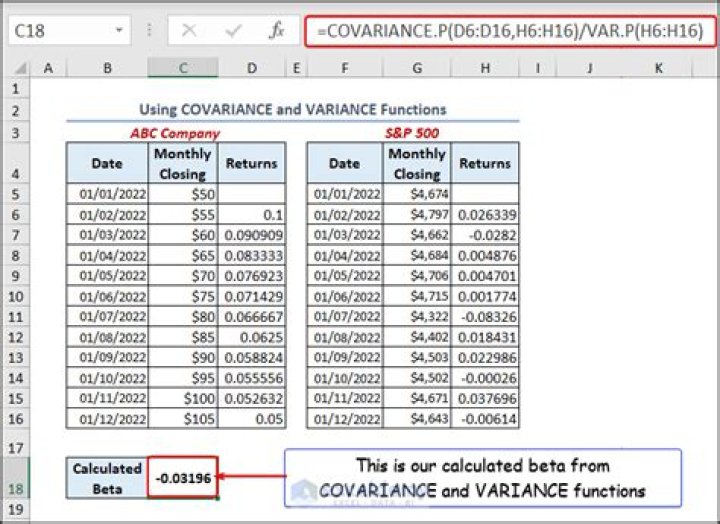This screenshot has height=524, width=720.
Task: Click the formula bar with COVARIANCE.P formula
Action: coord(510,31)
